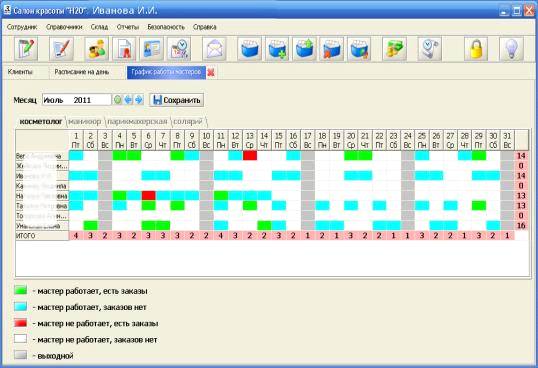Image resolution: width=538 pixels, height=368 pixels.
Task: Click the calendar with clock icon
Action: pos(179,49)
